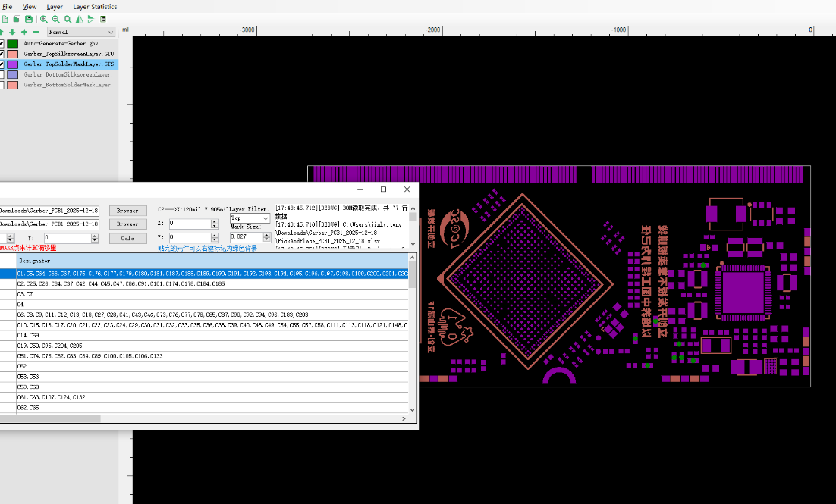Click the first Browser button
836x504 pixels.
coord(127,210)
